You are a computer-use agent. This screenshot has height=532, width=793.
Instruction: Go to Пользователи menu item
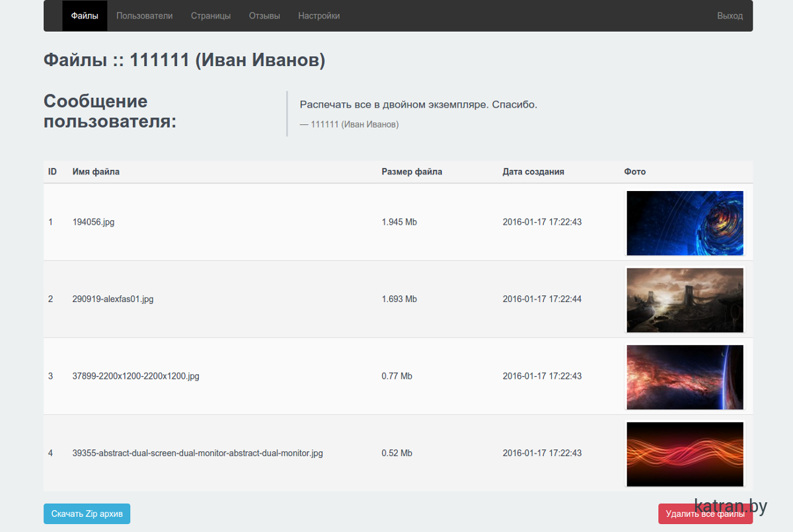tap(144, 16)
